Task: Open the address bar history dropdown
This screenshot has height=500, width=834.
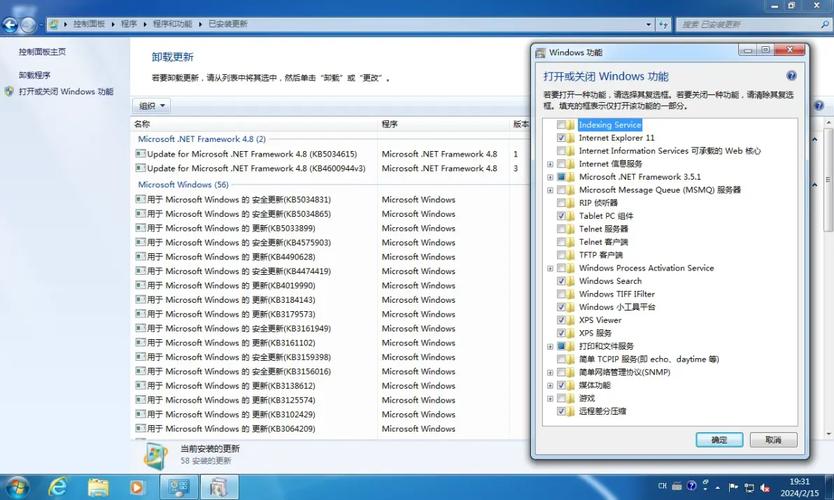Action: point(648,24)
